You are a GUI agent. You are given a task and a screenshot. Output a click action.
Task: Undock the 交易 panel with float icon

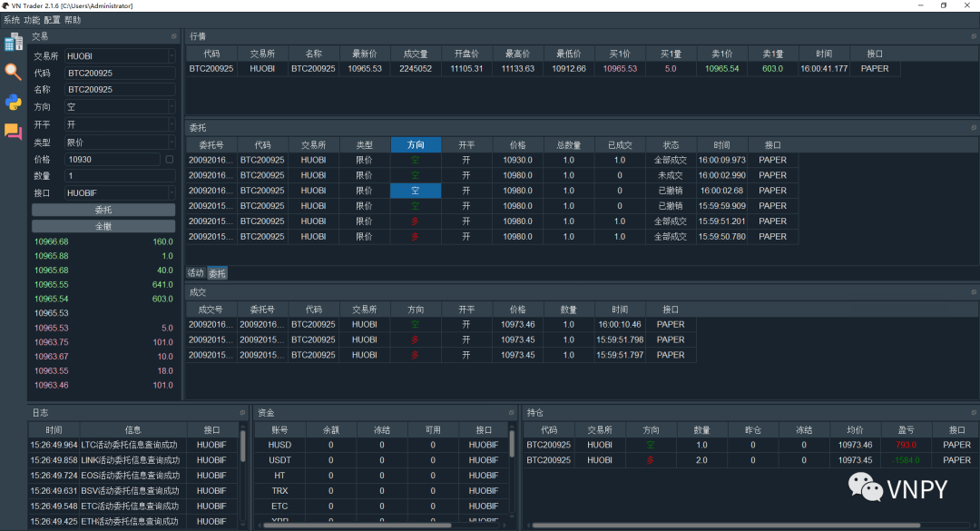coord(173,36)
